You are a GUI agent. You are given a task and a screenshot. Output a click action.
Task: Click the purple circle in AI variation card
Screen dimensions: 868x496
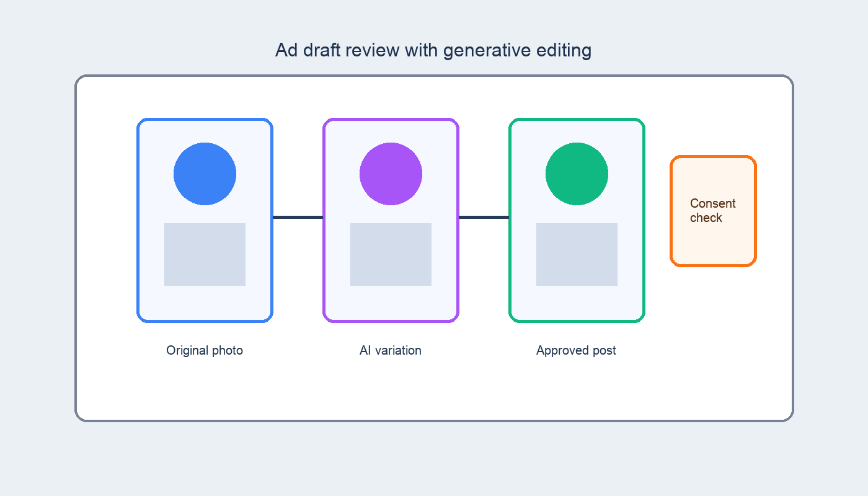pyautogui.click(x=391, y=174)
